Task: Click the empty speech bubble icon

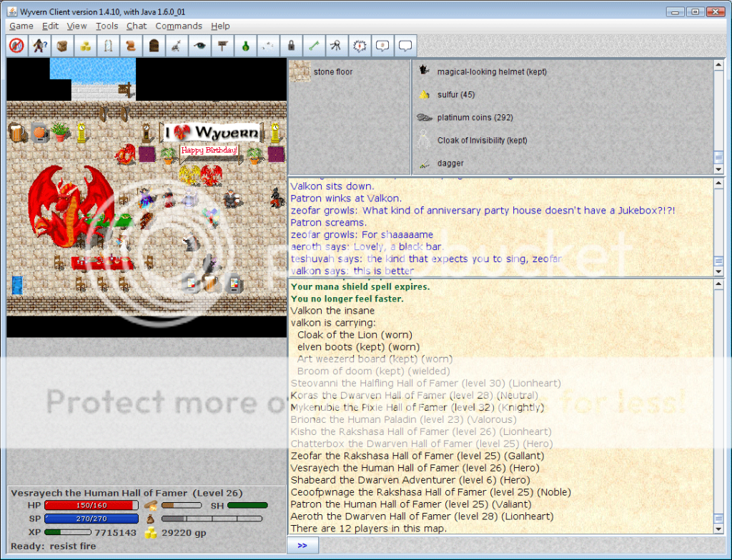Action: click(405, 46)
